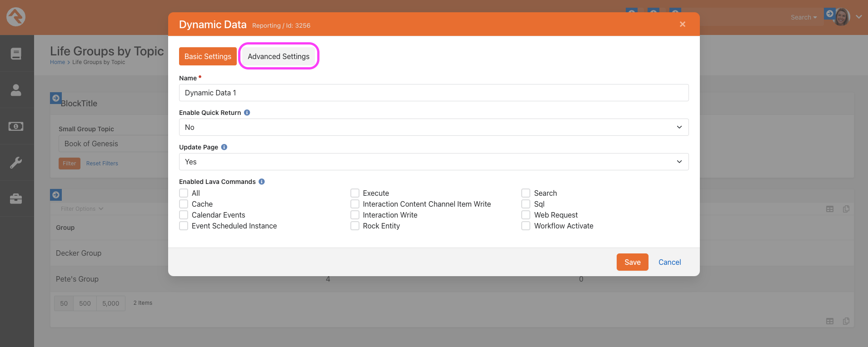This screenshot has height=347, width=868.
Task: Switch to the Basic Settings tab
Action: coord(208,56)
